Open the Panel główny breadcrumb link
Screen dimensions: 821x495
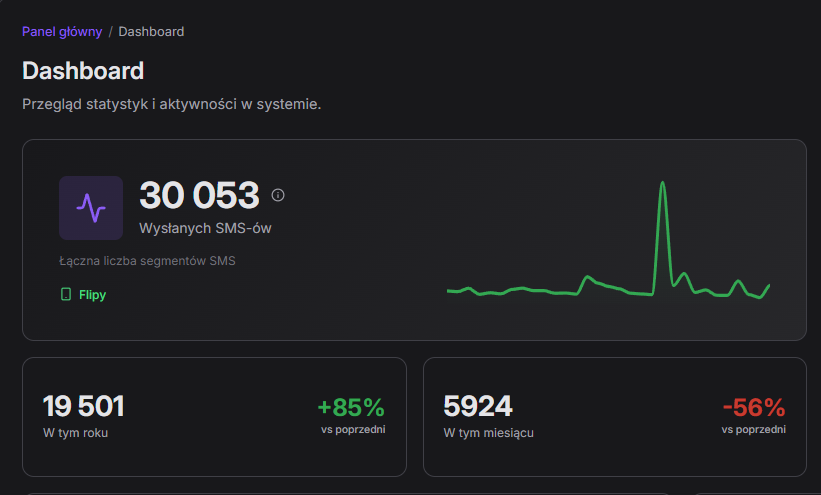[x=62, y=31]
